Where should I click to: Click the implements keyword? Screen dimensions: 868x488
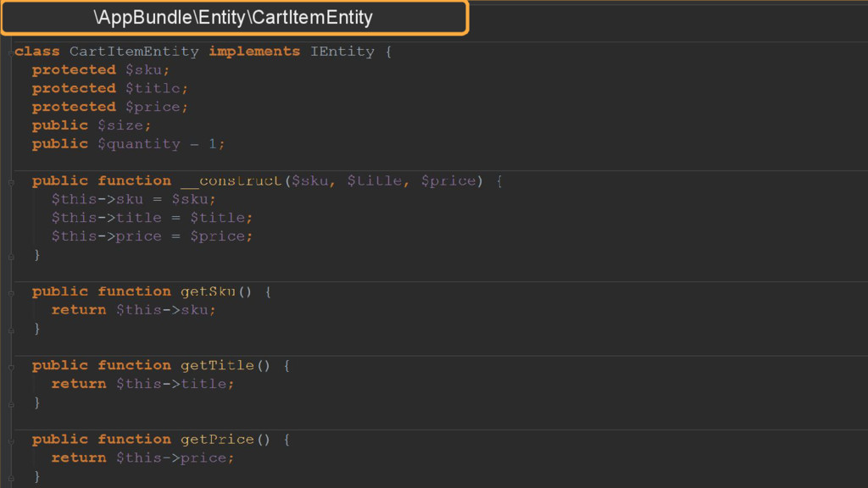pyautogui.click(x=254, y=52)
